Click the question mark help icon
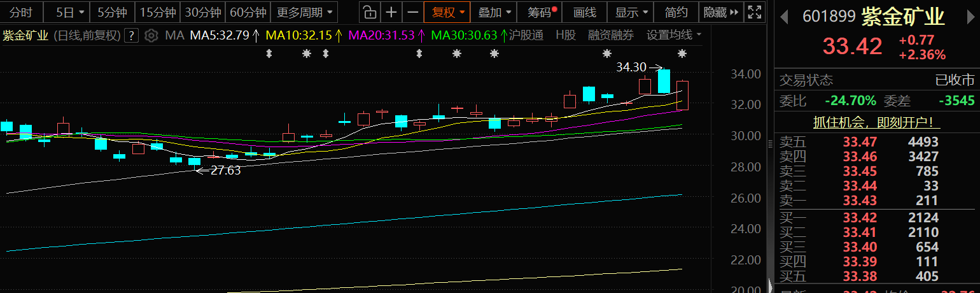Screen dimensions: 980x293 [131, 36]
